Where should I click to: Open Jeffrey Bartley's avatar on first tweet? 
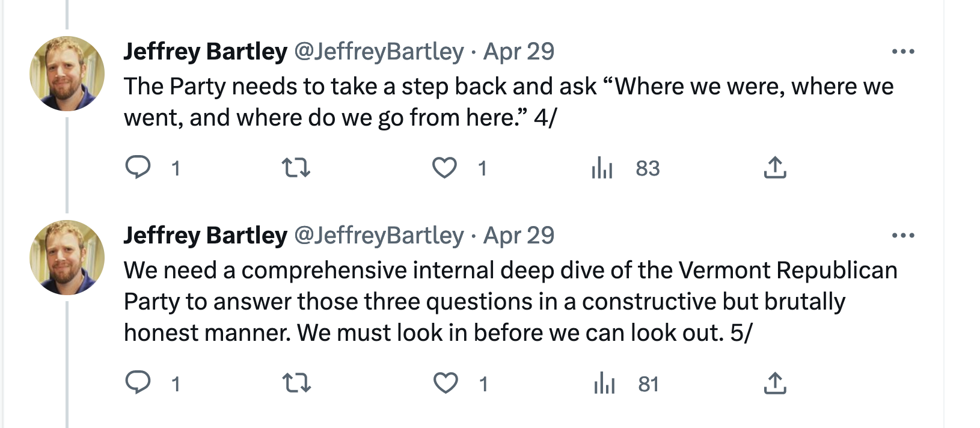point(67,74)
